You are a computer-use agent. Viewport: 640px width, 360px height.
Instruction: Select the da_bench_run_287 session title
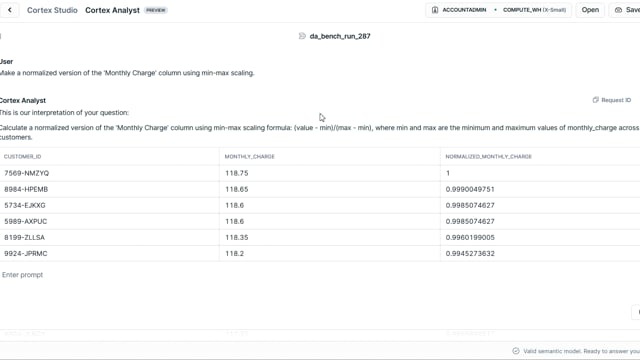click(340, 36)
